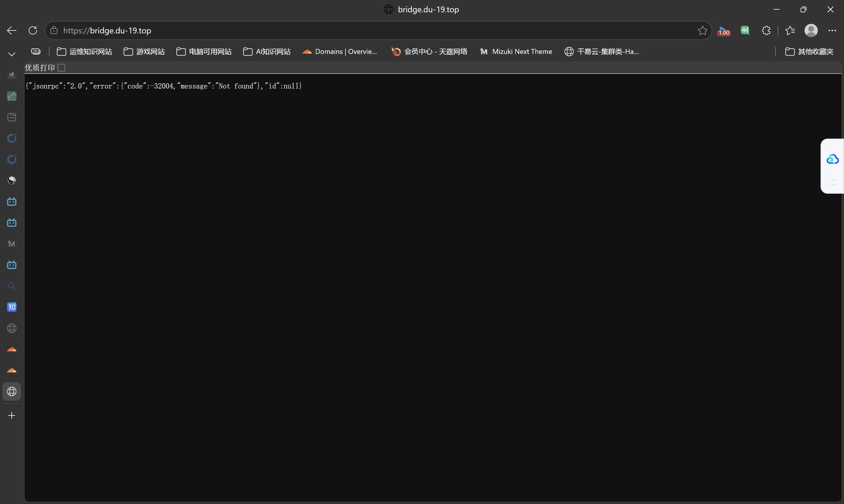Open the 电脑可用网站 bookmarks folder
Screen dimensions: 844x504
(204, 51)
